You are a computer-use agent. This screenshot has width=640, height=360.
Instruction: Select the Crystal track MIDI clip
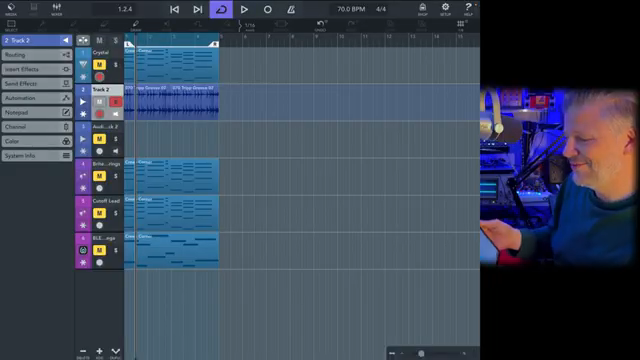click(x=171, y=65)
